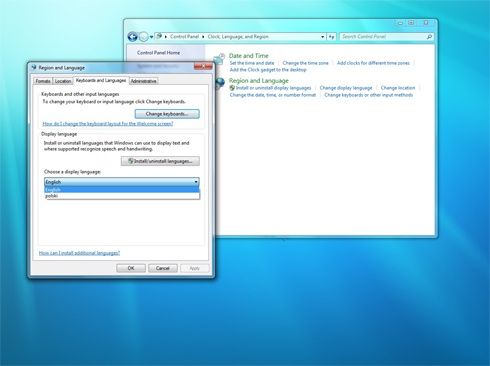Click the refresh icon beside the address bar
Screen dimensions: 490x366
coord(331,37)
